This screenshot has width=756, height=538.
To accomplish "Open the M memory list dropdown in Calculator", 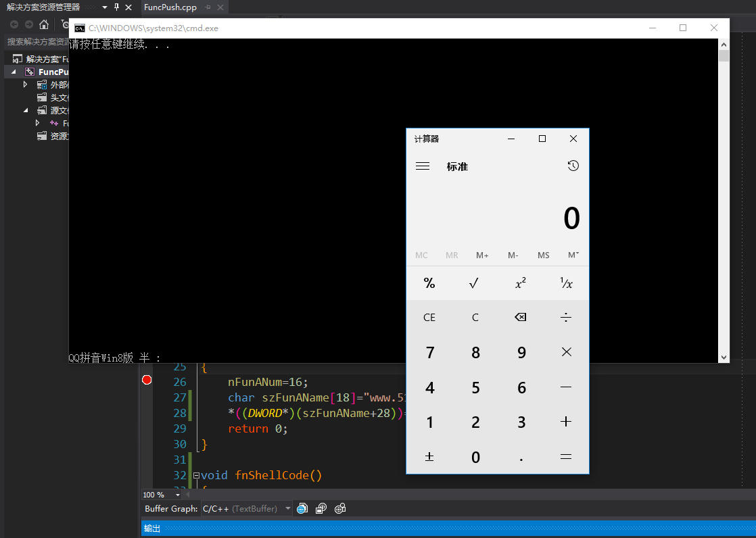I will (573, 255).
